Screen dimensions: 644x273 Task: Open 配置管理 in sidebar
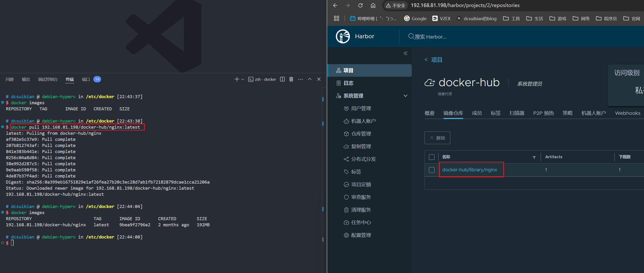(358, 235)
